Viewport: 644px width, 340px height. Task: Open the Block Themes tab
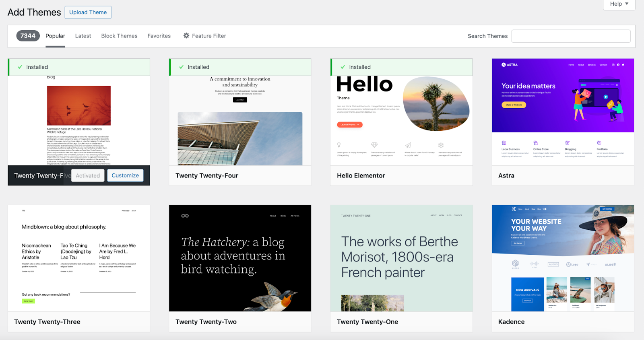(119, 36)
